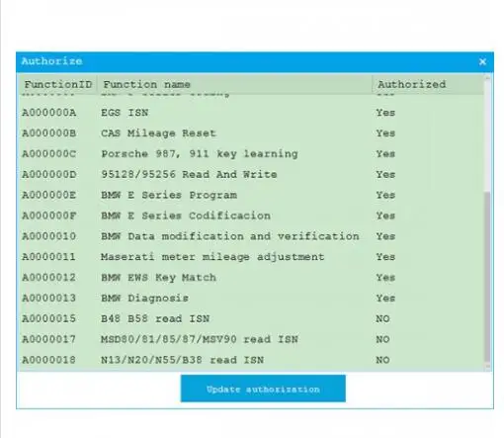Click the Authorized column header
This screenshot has height=438, width=504.
point(428,85)
